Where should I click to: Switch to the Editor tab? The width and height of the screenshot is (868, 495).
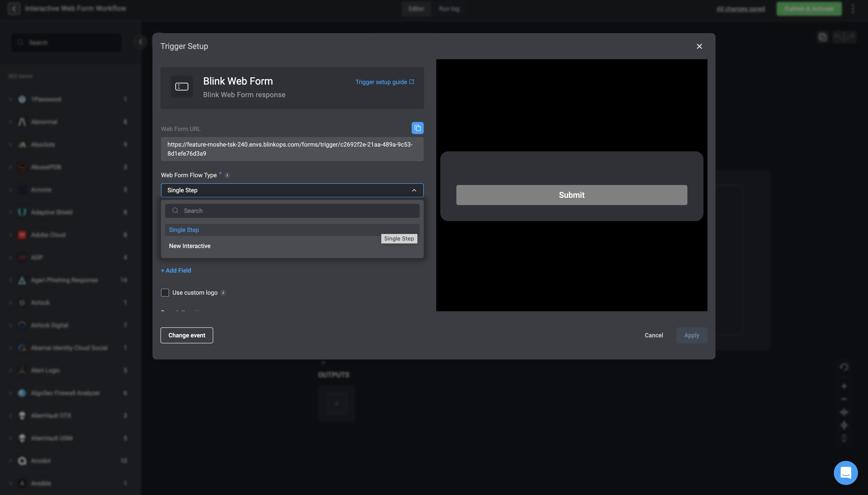416,9
